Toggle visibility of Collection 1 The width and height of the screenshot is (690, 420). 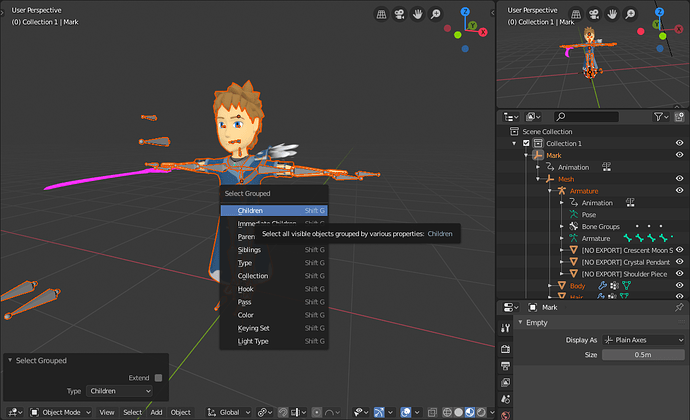pos(679,143)
